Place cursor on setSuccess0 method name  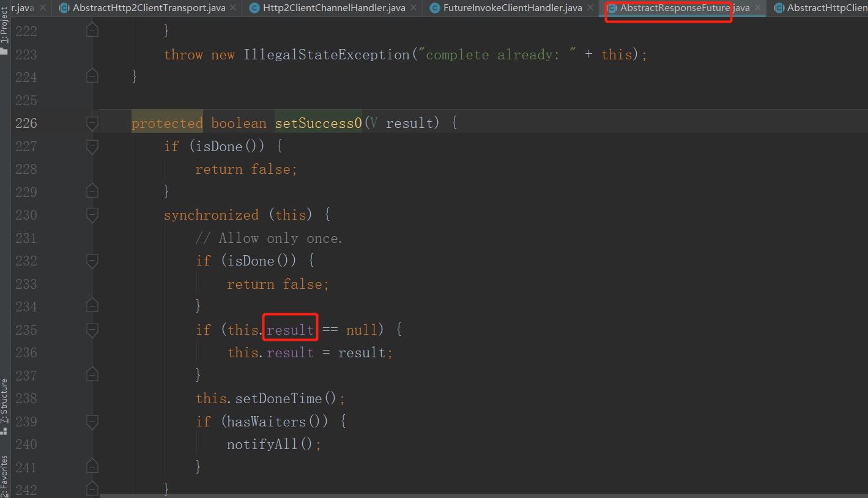pyautogui.click(x=319, y=124)
